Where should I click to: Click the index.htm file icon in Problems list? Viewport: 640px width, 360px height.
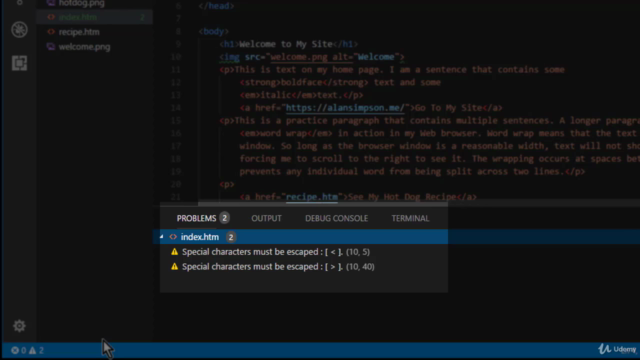tap(173, 237)
